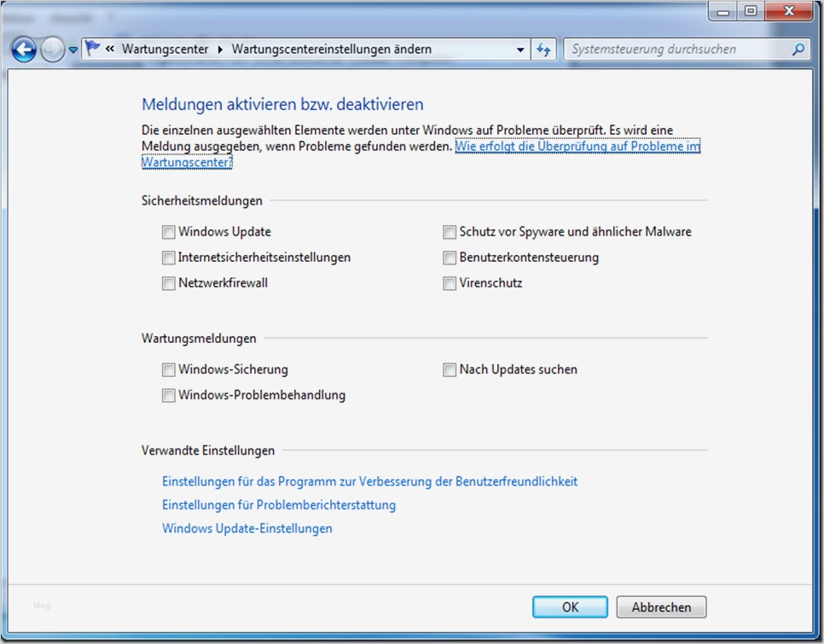Click inside the Systemsteuerung durchsuchen search field
Screen dimensions: 824x644
tap(665, 49)
